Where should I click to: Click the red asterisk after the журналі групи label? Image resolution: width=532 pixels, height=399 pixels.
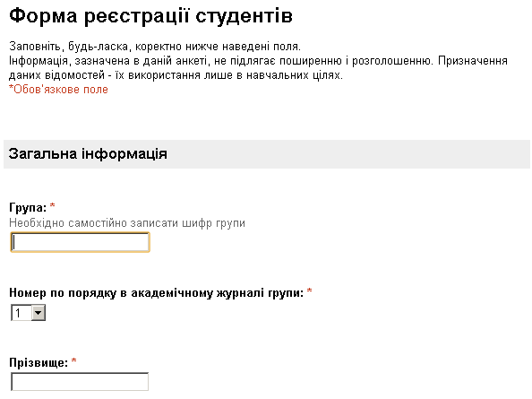(309, 291)
